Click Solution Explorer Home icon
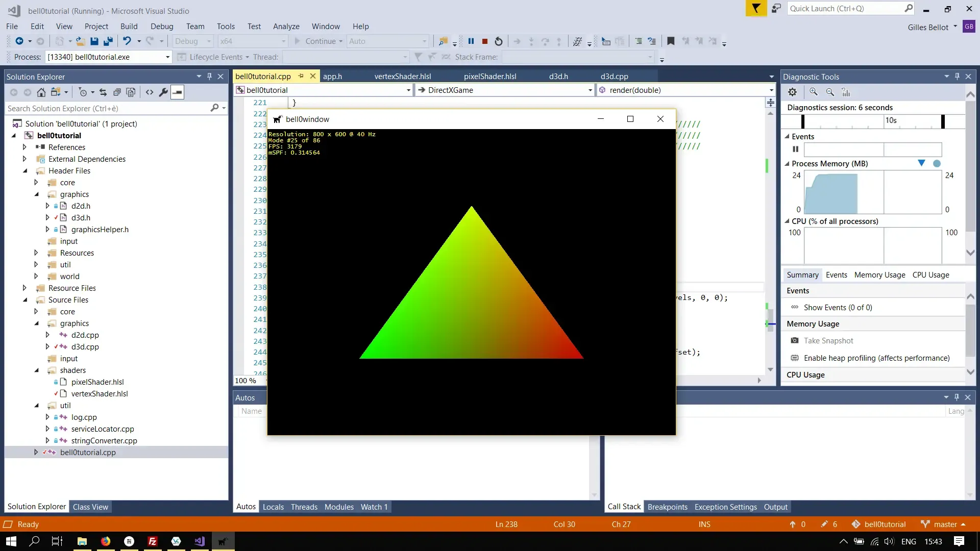The width and height of the screenshot is (980, 551). point(41,92)
